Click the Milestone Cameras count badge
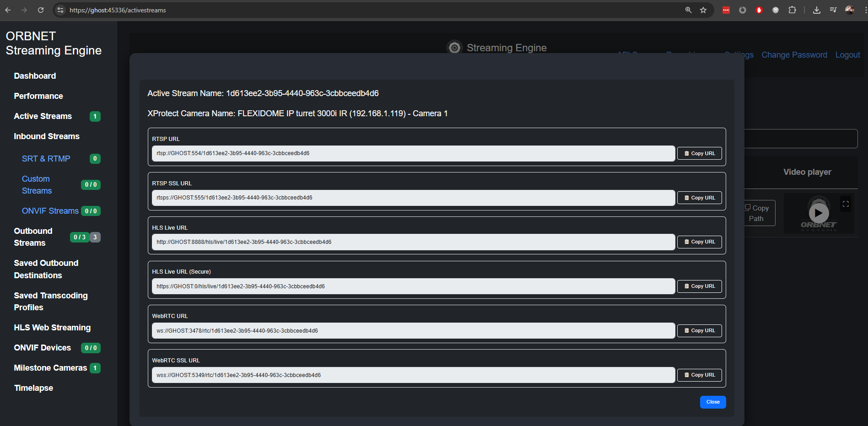This screenshot has height=426, width=868. click(95, 368)
